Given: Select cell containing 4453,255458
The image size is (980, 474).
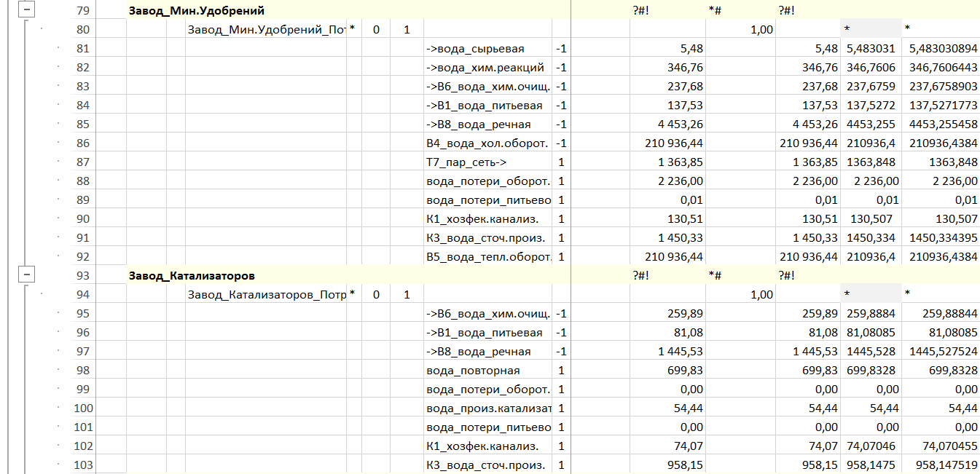Looking at the screenshot, I should click(x=941, y=125).
